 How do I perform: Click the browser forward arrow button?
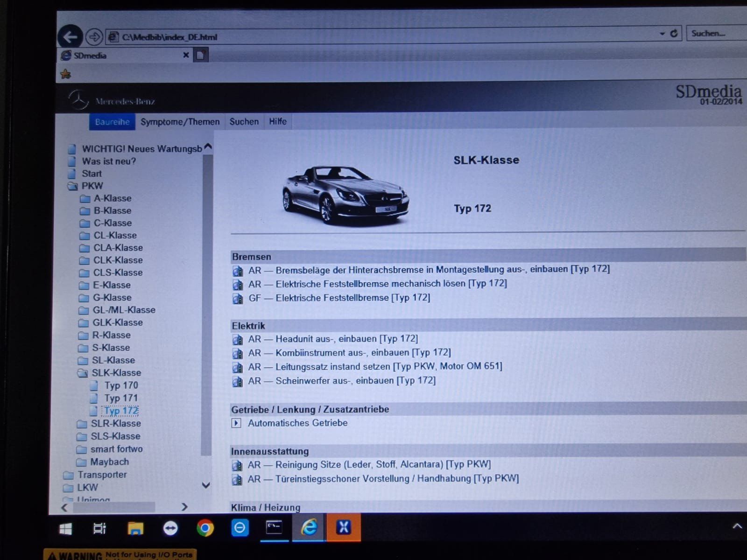click(x=94, y=36)
